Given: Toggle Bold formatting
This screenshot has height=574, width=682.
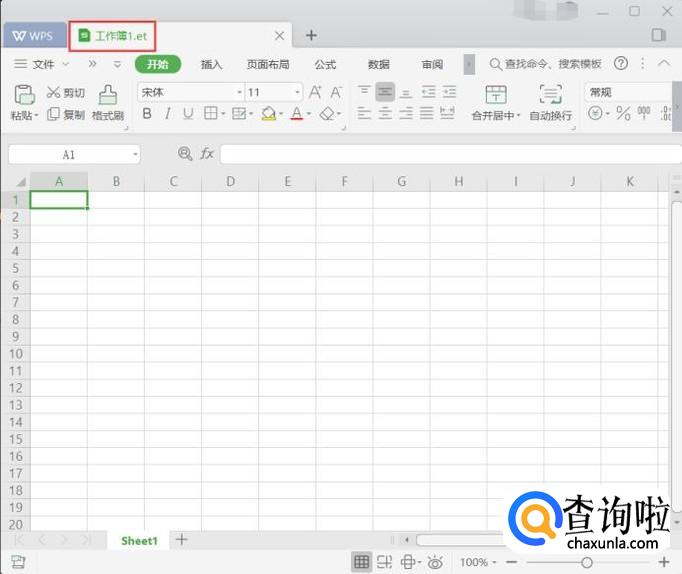Looking at the screenshot, I should [147, 114].
